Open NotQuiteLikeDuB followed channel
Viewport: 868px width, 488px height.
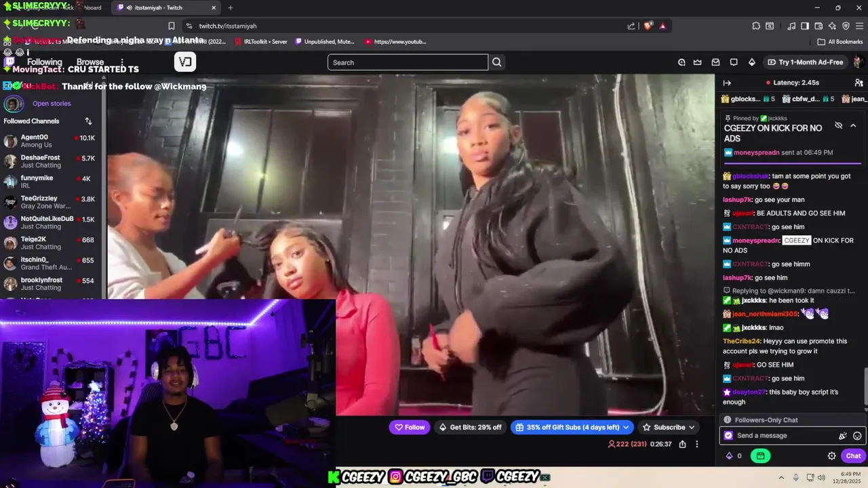[x=51, y=222]
